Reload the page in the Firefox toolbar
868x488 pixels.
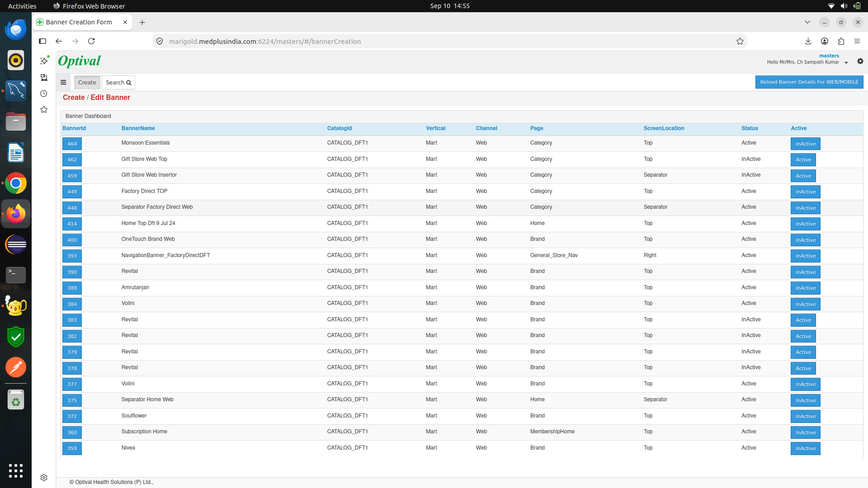tap(91, 41)
